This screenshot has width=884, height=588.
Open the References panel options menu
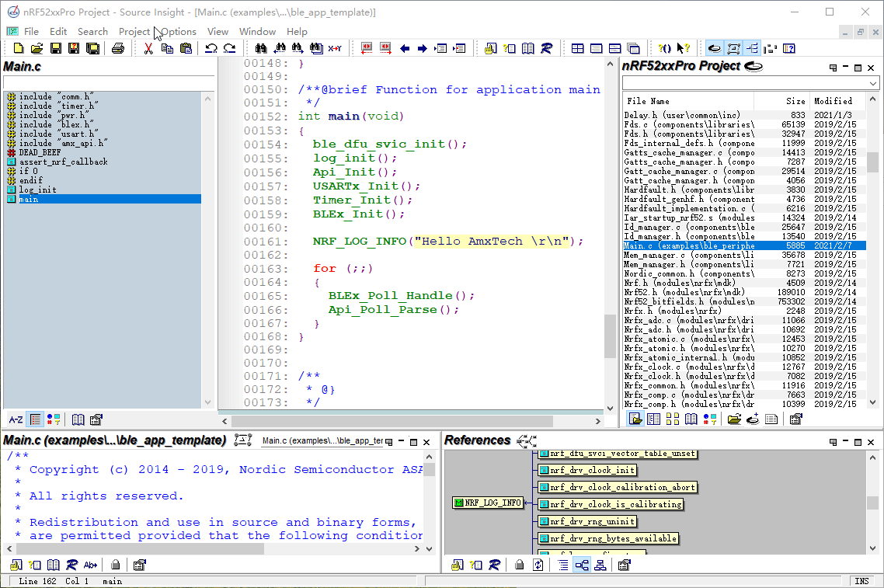[833, 442]
